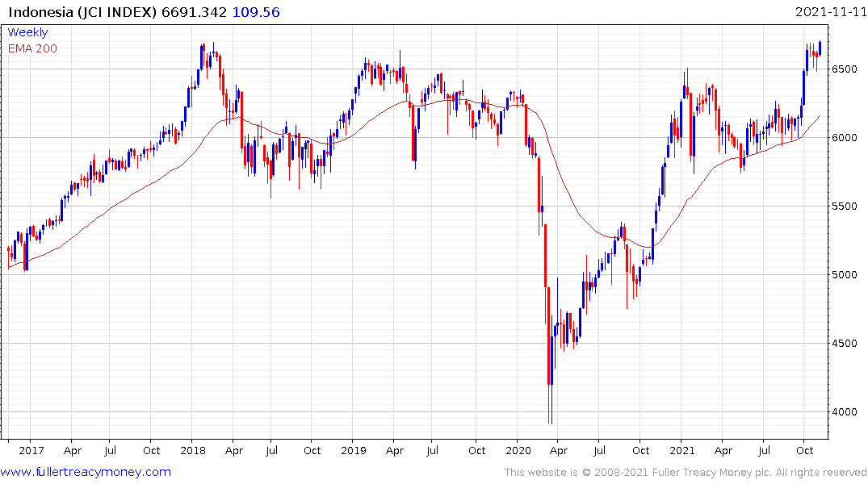Click the date 2021-11-11
Screen dimensions: 868x484
[x=831, y=11]
